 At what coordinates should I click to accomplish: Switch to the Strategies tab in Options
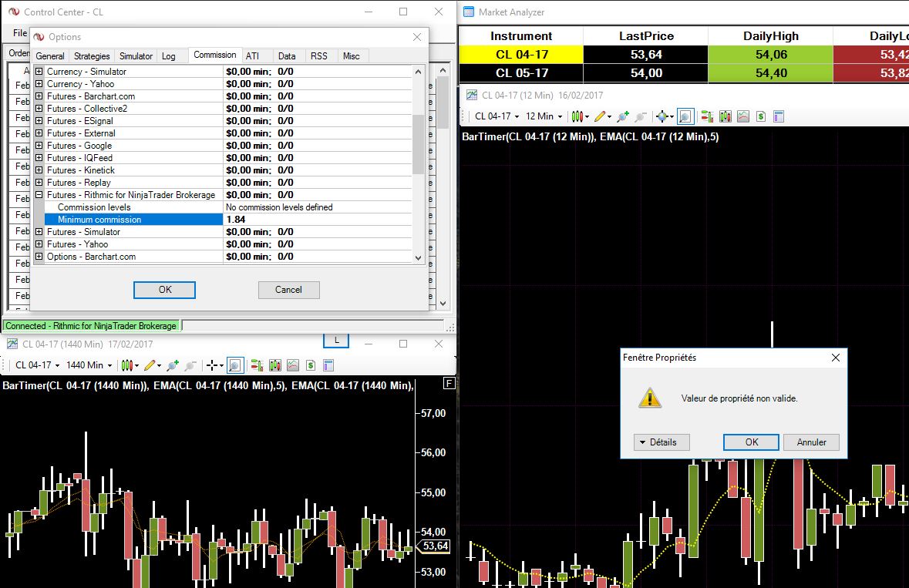click(92, 56)
